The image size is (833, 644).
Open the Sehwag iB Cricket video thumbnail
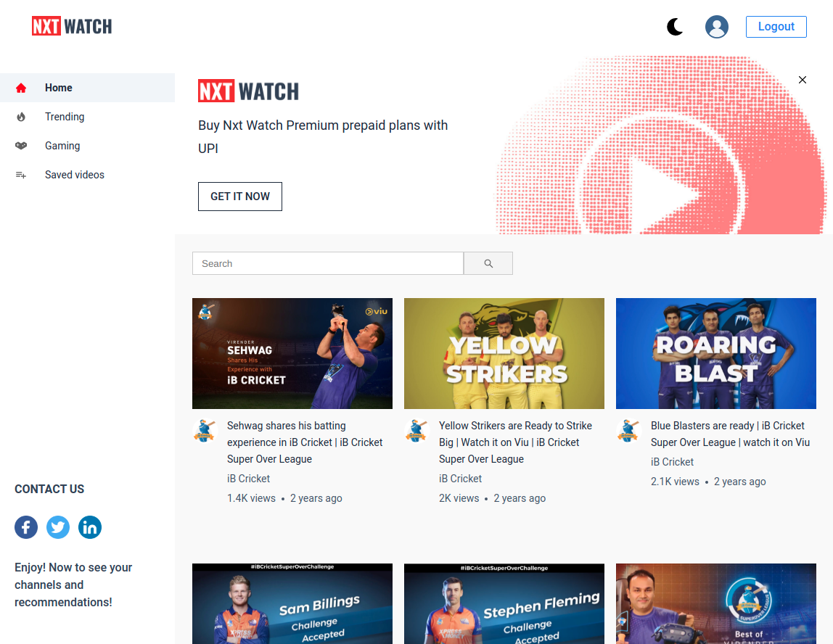point(292,353)
